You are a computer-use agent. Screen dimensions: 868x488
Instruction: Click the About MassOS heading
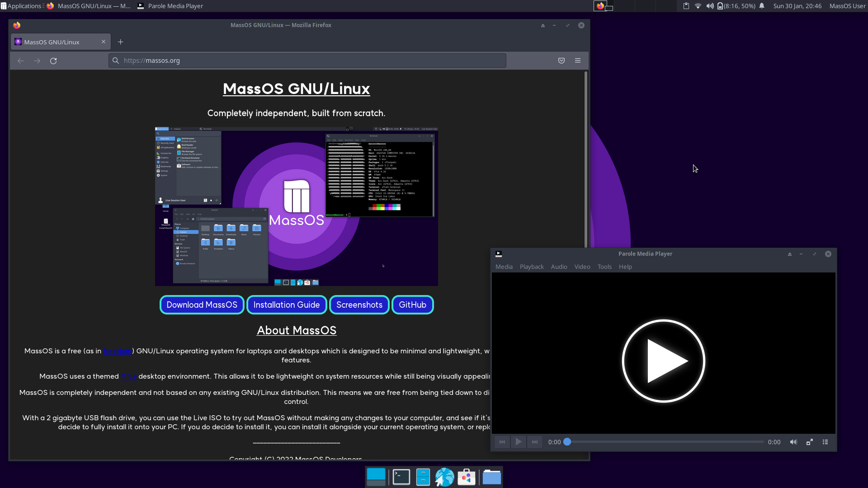pyautogui.click(x=297, y=330)
